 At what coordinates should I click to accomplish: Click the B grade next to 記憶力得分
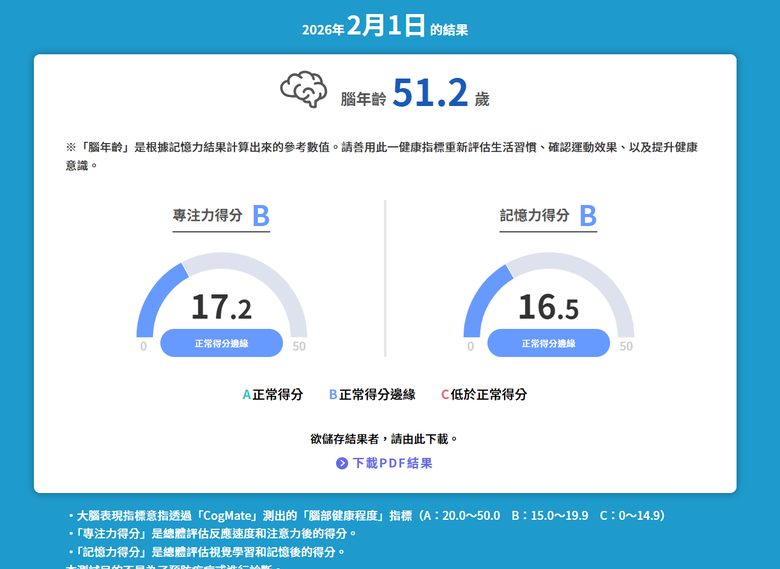pyautogui.click(x=587, y=216)
